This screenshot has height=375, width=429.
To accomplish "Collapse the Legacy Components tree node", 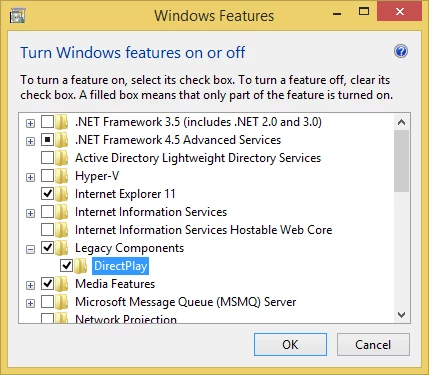I will pos(30,249).
